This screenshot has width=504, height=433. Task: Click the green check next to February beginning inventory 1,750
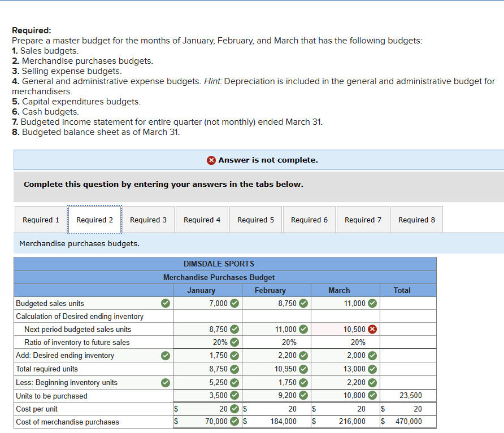coord(303,383)
